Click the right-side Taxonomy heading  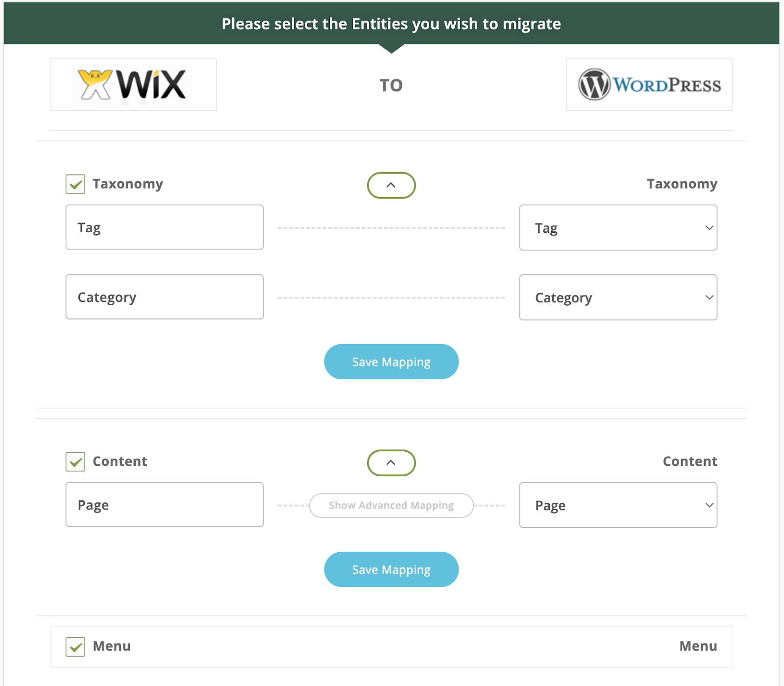pyautogui.click(x=682, y=184)
